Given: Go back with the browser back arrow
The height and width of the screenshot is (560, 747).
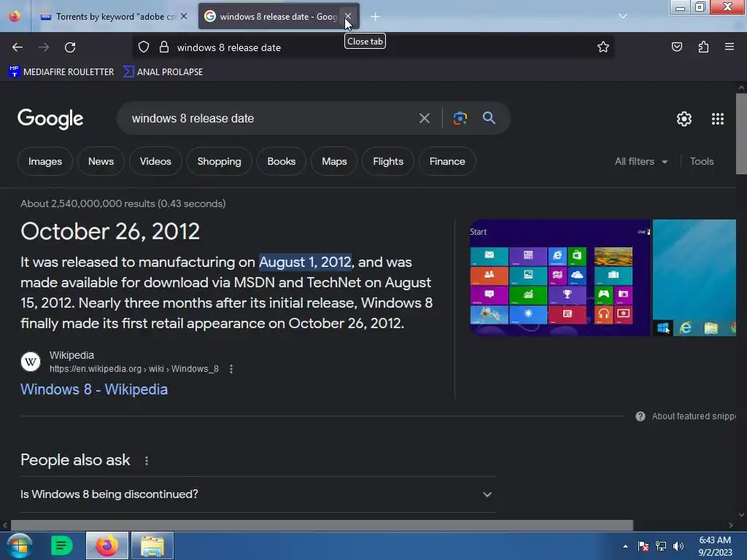Looking at the screenshot, I should click(x=18, y=47).
